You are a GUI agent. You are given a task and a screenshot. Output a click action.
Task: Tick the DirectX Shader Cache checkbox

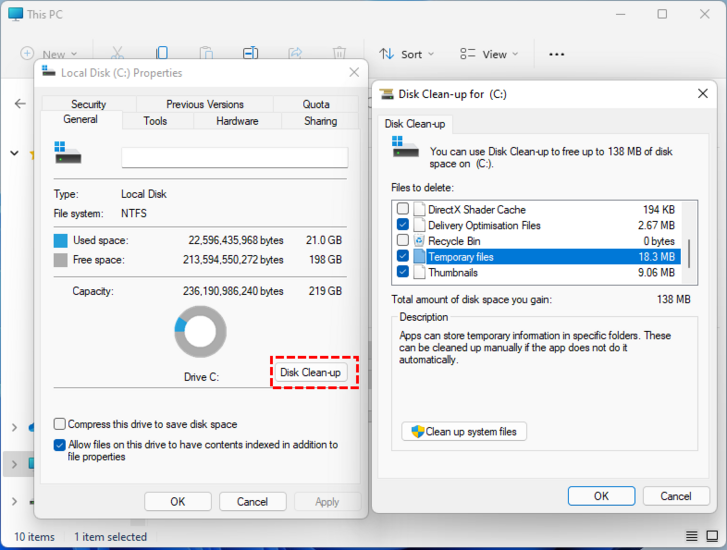point(403,209)
